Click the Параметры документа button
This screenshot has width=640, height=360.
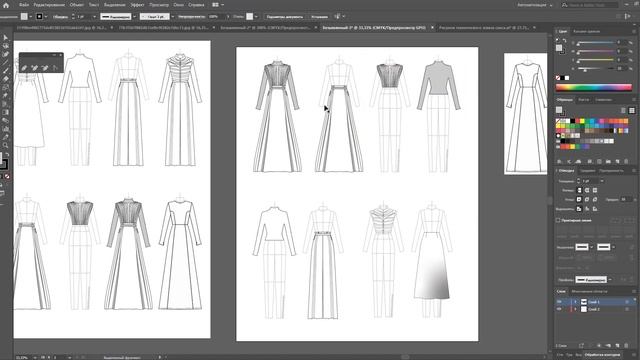(x=284, y=17)
